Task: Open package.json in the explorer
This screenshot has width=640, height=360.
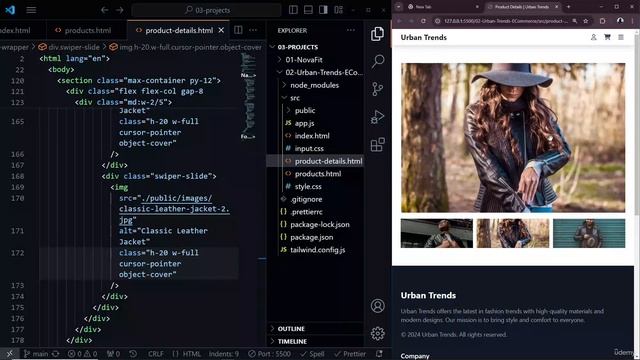Action: tap(311, 237)
